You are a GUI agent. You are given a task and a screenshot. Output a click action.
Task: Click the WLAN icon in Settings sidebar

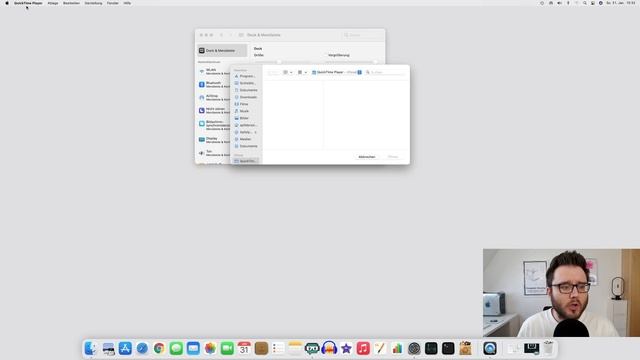pyautogui.click(x=202, y=71)
